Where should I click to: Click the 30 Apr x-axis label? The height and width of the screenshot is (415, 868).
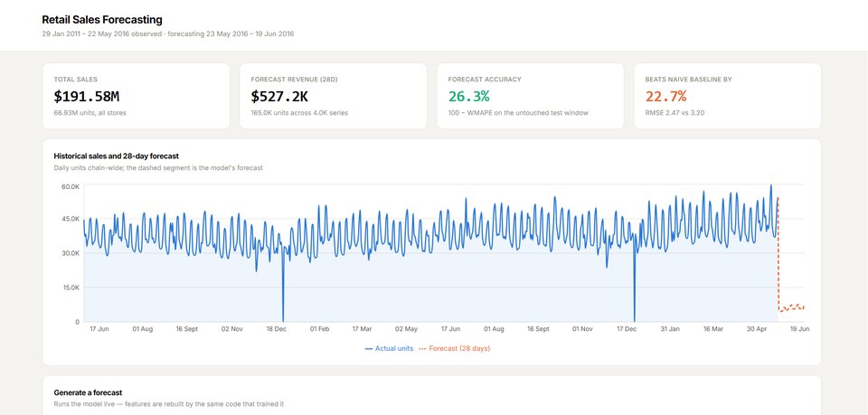pos(757,329)
